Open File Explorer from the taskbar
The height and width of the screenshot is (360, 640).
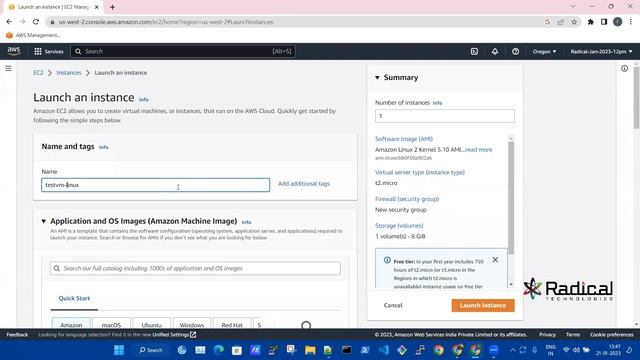pyautogui.click(x=310, y=350)
